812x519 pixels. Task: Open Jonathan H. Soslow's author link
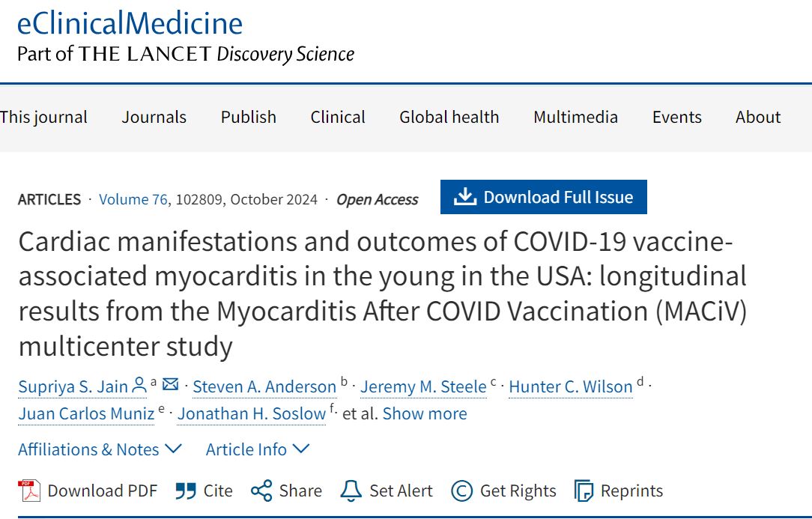pos(252,413)
